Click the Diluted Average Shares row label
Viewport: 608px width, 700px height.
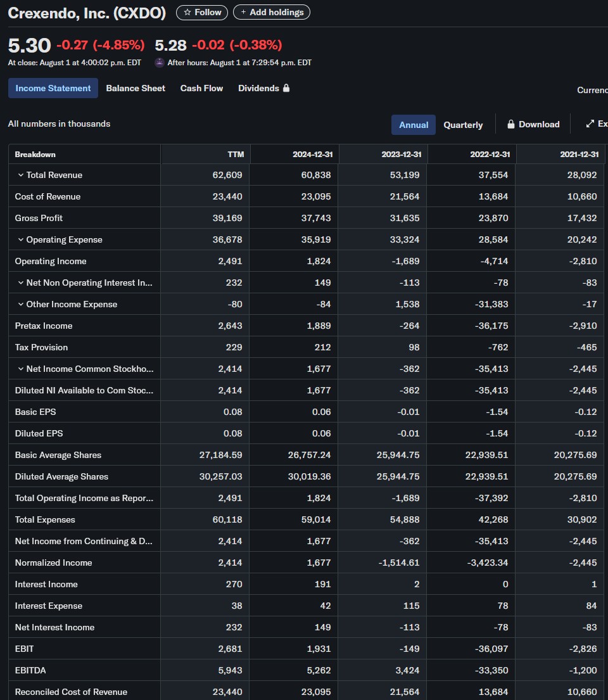(x=61, y=476)
